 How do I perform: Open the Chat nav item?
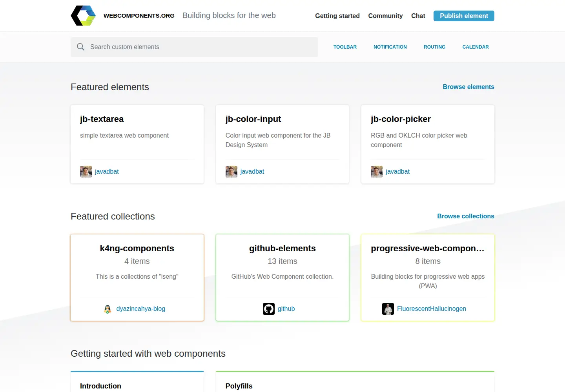(x=418, y=16)
